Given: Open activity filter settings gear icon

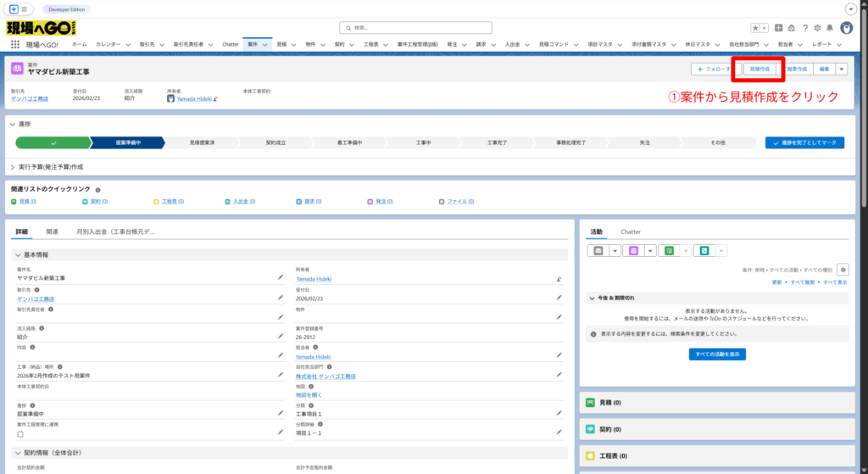Looking at the screenshot, I should [x=842, y=269].
